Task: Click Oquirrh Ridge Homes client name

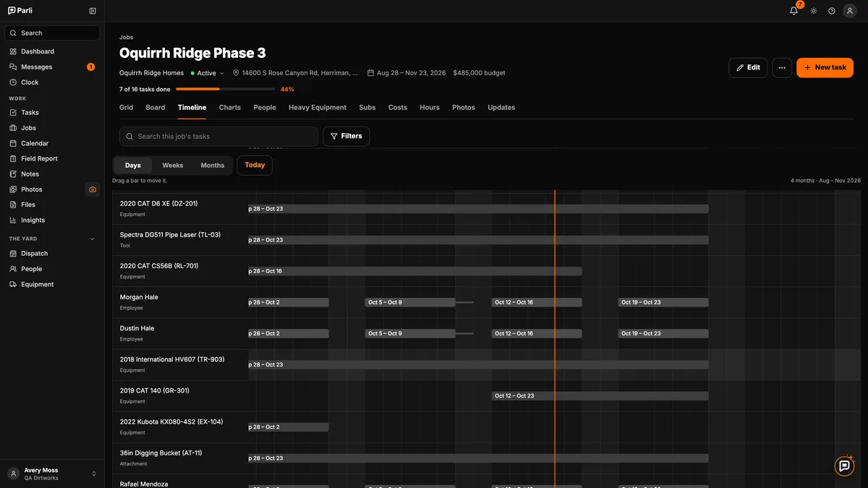Action: click(x=152, y=73)
